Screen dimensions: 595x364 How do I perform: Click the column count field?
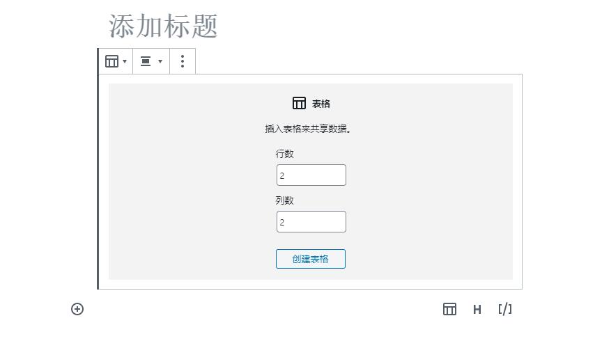click(311, 222)
